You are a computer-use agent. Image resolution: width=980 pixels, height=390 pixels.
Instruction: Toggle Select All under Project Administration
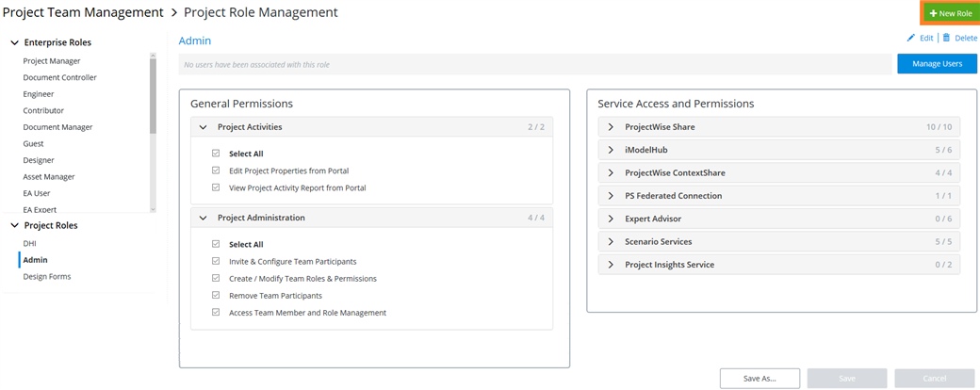(x=216, y=244)
